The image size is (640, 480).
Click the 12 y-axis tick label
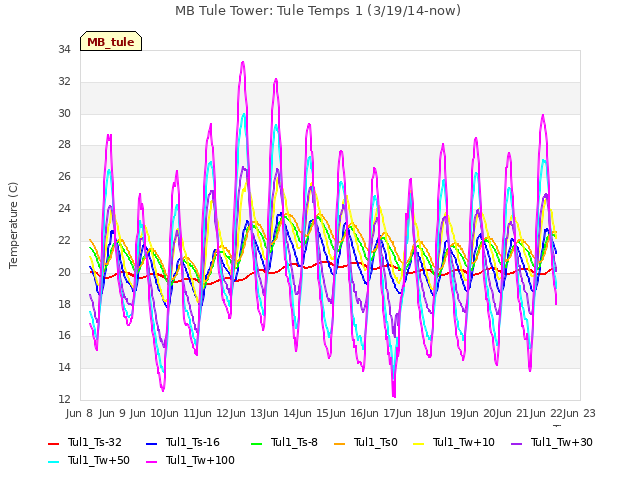[x=64, y=399]
